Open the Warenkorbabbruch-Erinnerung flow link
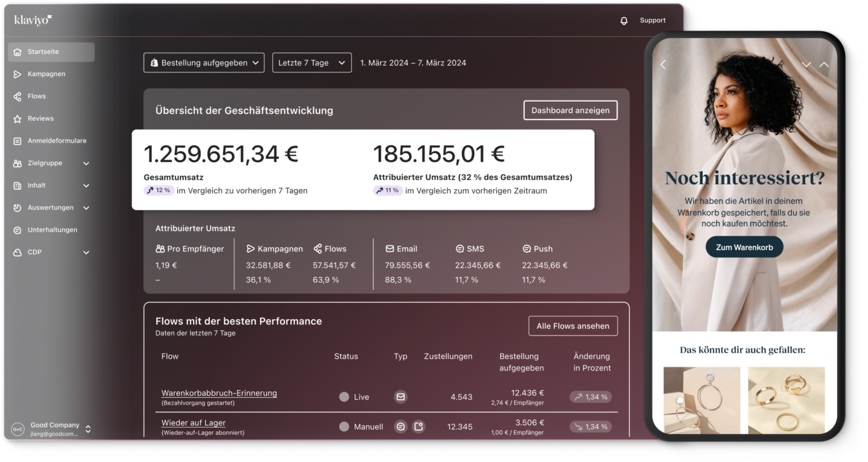Screen dimensions: 868x462 tap(219, 393)
